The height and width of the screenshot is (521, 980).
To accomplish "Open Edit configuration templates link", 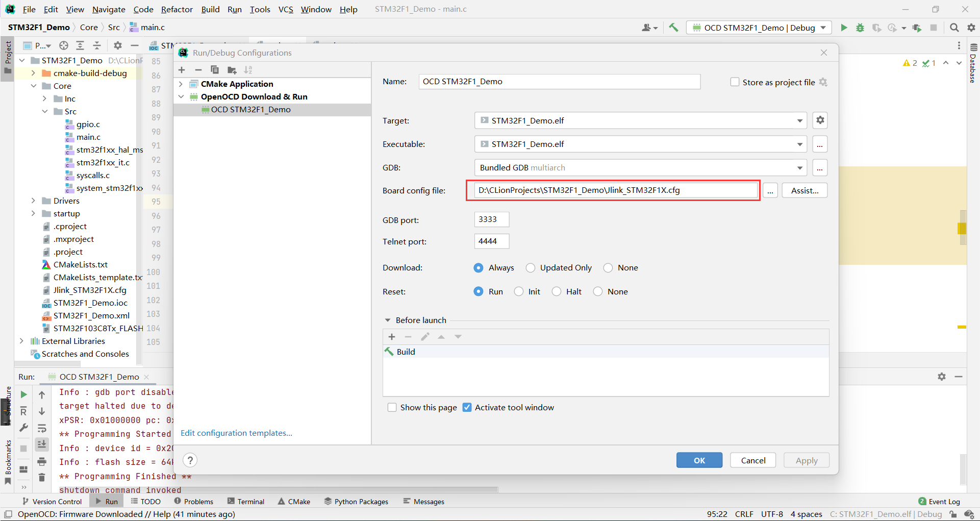I will (236, 433).
